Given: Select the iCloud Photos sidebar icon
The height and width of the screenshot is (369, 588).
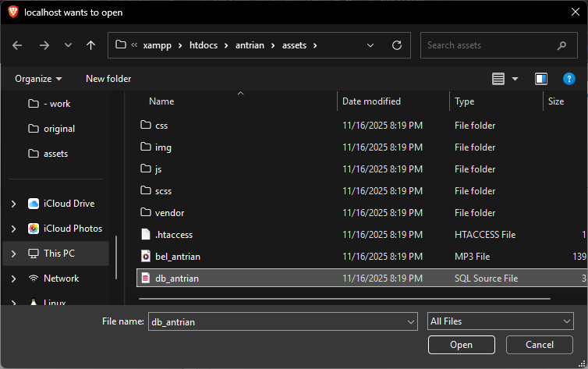Looking at the screenshot, I should [34, 229].
